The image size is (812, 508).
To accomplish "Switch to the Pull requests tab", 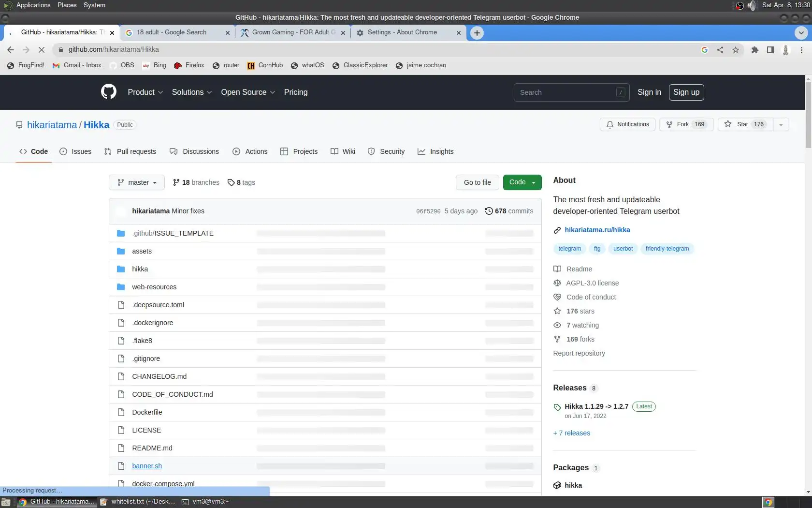I will (x=130, y=151).
